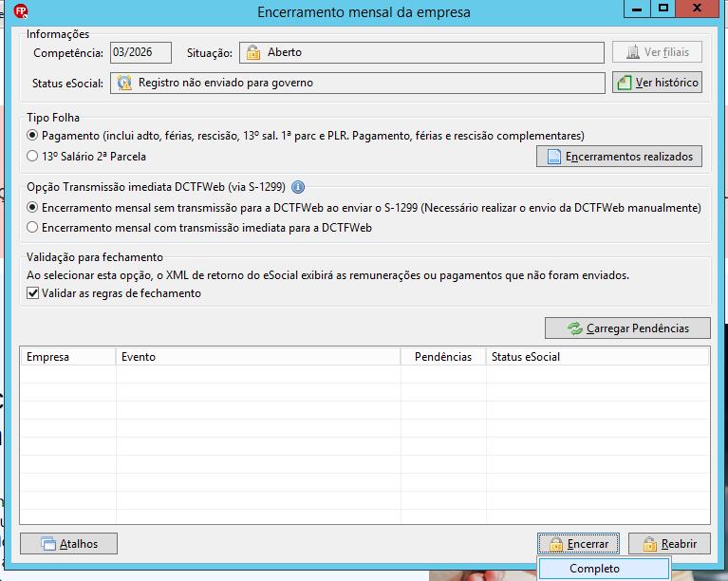Click the Situação field showing Aberto

coord(421,52)
